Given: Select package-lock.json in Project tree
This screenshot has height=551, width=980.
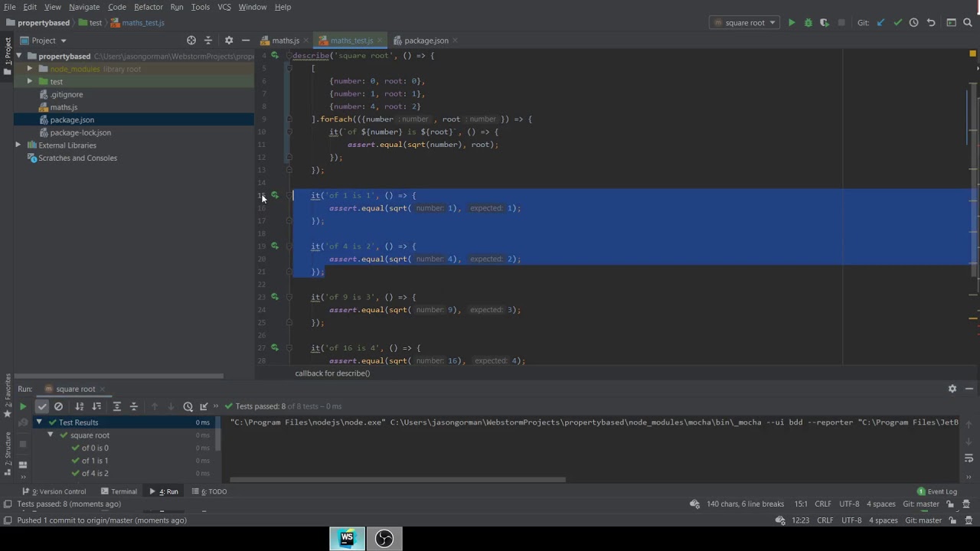Looking at the screenshot, I should point(80,132).
